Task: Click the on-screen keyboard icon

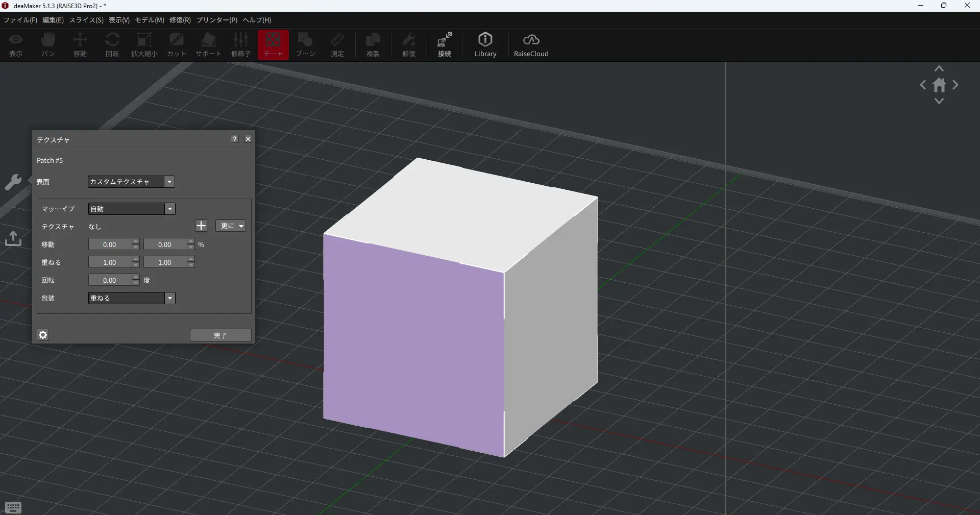Action: [x=13, y=507]
